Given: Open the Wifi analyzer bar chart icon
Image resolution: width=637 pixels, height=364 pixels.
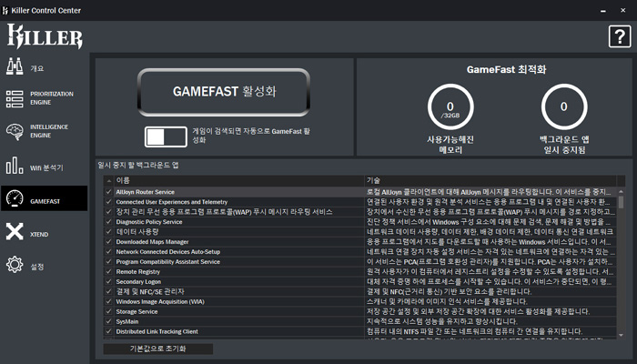Looking at the screenshot, I should [15, 166].
